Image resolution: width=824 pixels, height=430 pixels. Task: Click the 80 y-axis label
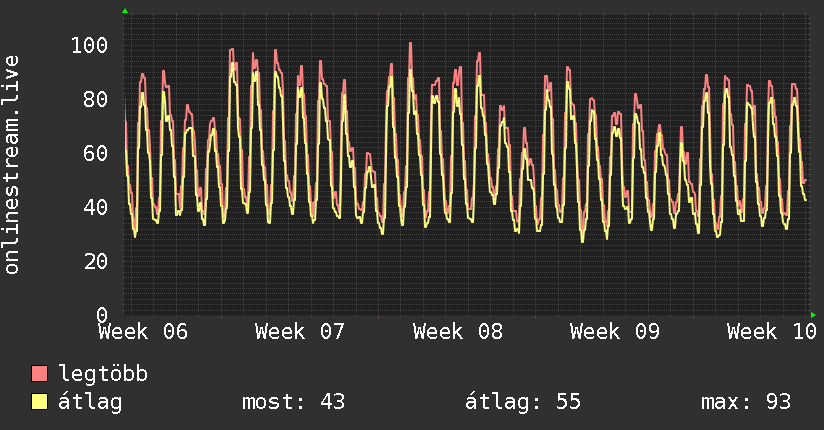pos(96,99)
